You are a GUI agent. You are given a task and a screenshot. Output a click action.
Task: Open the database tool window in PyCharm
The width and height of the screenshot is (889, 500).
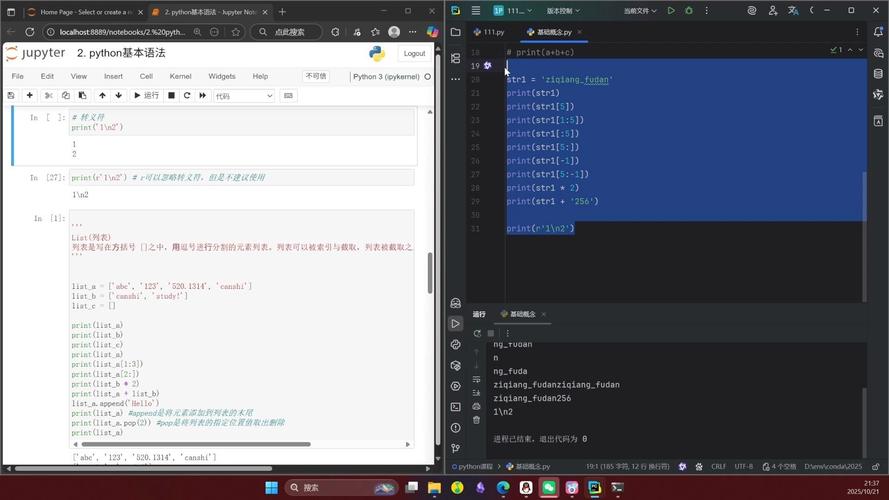(878, 74)
